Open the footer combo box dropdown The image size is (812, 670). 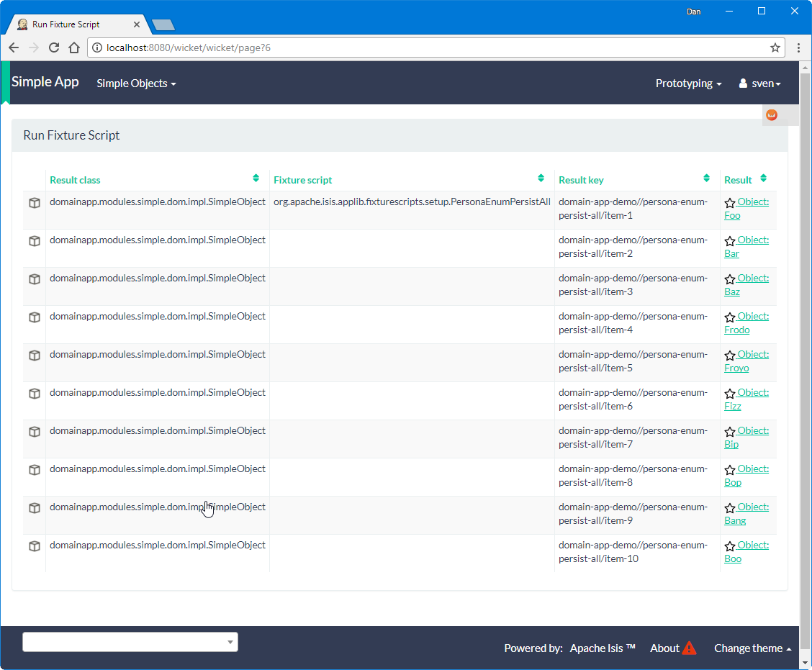pos(230,642)
